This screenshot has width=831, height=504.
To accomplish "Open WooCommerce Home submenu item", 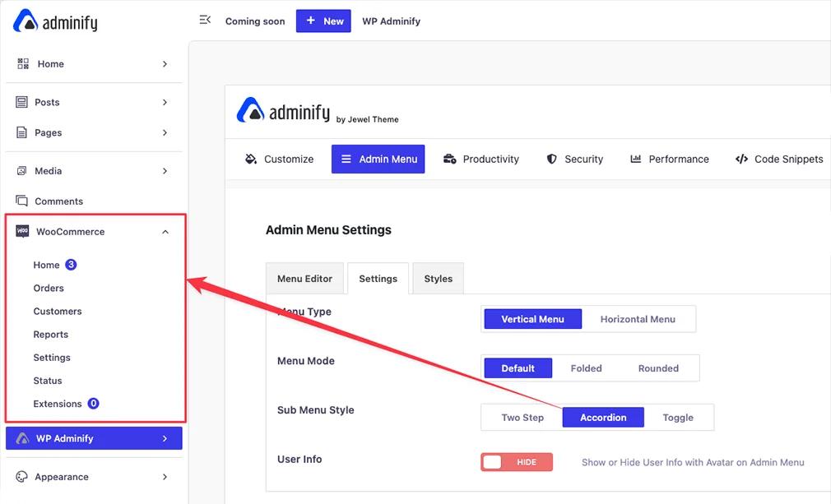I will pos(46,265).
